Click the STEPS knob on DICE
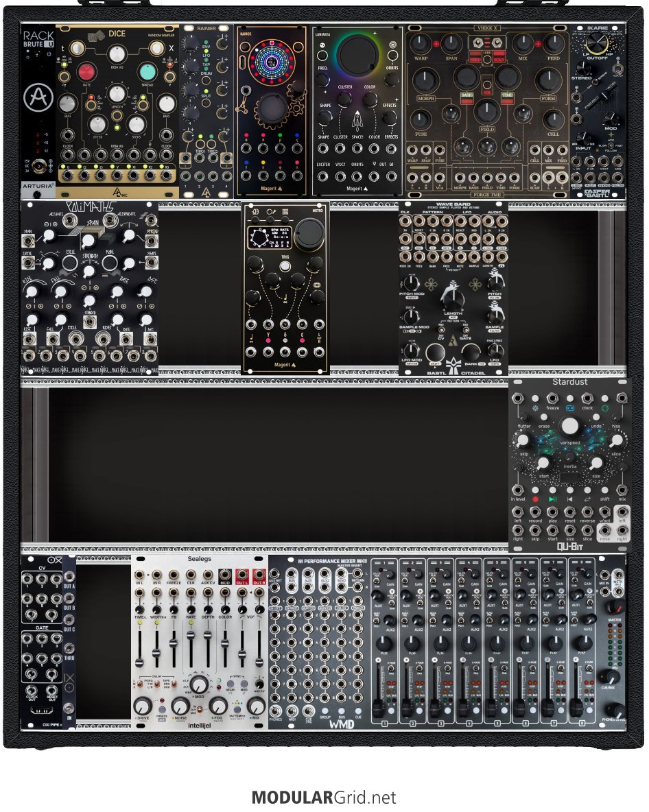This screenshot has width=649, height=812. tap(137, 124)
